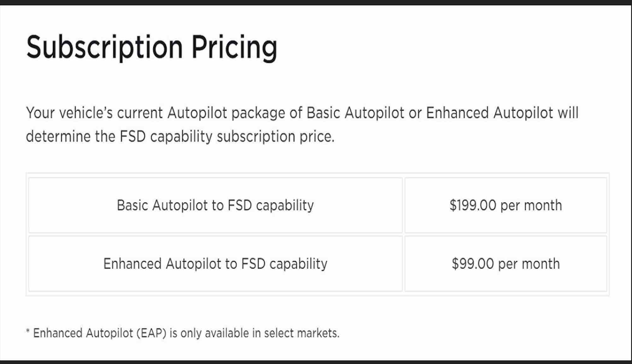Click "Basic Autopilot" in the description paragraph
The width and height of the screenshot is (632, 364).
[x=355, y=113]
